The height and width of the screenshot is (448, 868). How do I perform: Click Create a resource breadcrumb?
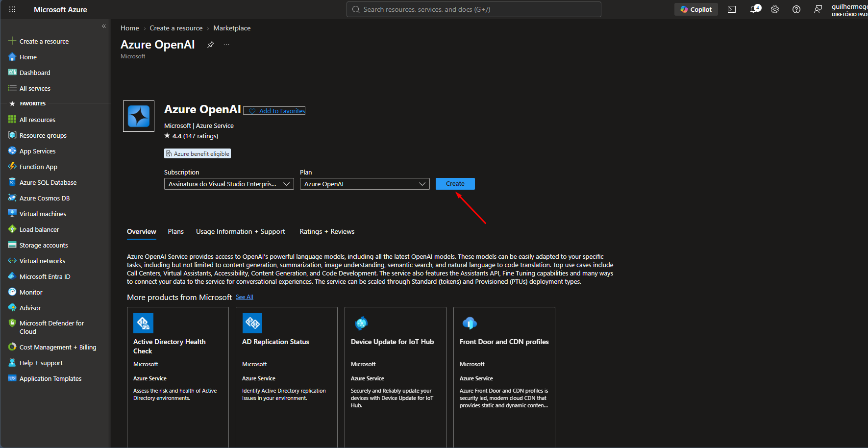(x=176, y=28)
